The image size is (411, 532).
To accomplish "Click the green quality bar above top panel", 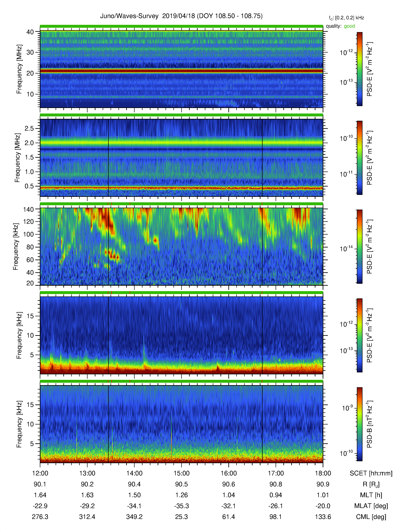I will pos(181,26).
